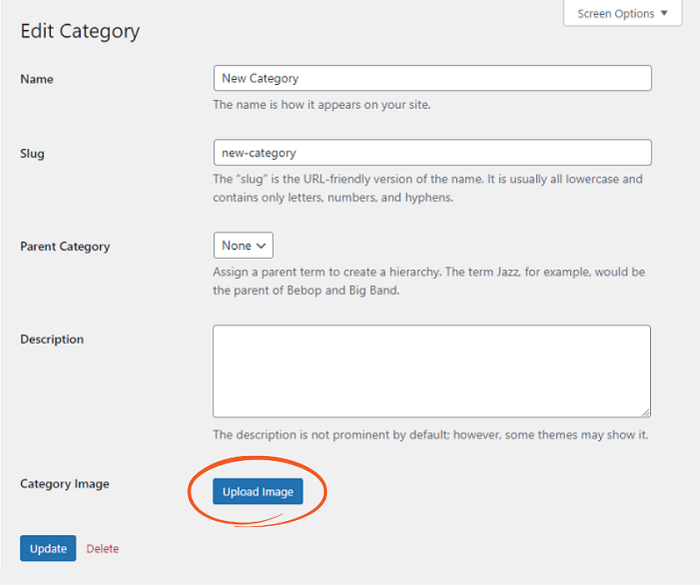Viewport: 700px width, 585px height.
Task: Click the 'Edit Category' heading
Action: click(80, 31)
